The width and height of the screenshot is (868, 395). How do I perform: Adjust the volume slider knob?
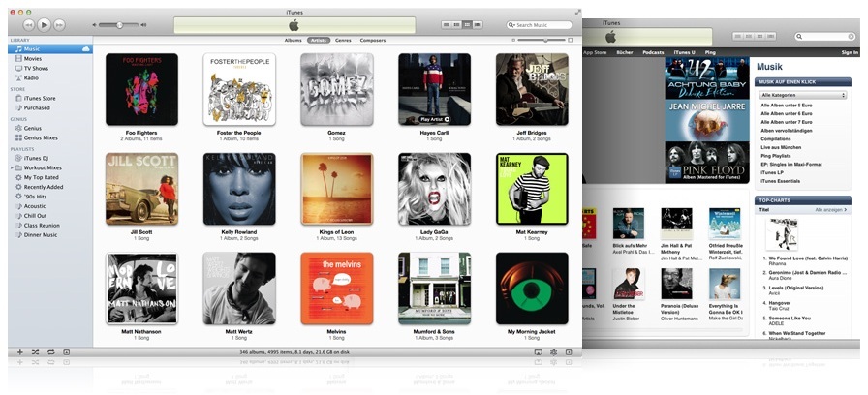click(119, 25)
